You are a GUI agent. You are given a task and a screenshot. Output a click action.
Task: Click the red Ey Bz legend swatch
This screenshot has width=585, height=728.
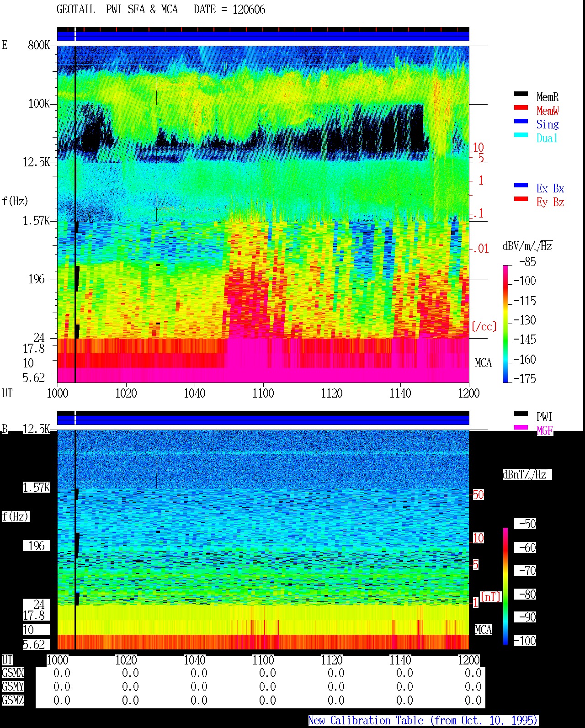click(521, 199)
